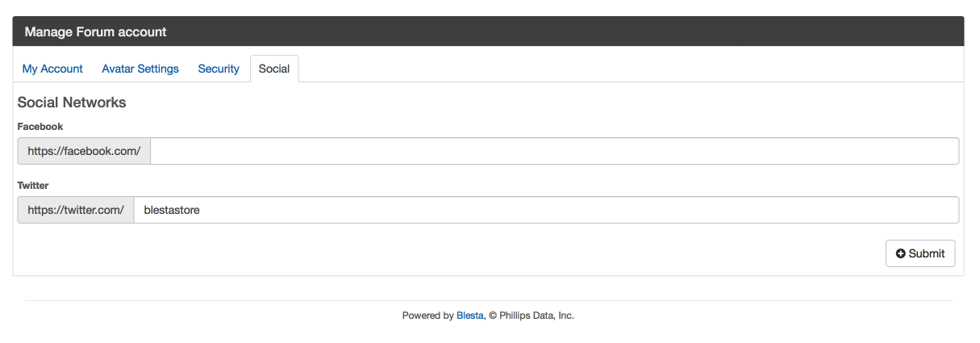
Task: Focus the empty Facebook username field
Action: coord(555,151)
